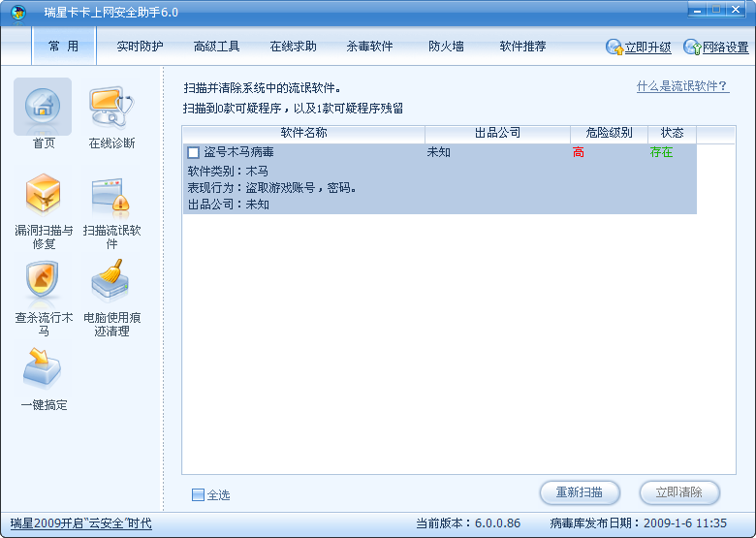Sort by the 出品公司 column header
756x538 pixels.
pos(497,133)
